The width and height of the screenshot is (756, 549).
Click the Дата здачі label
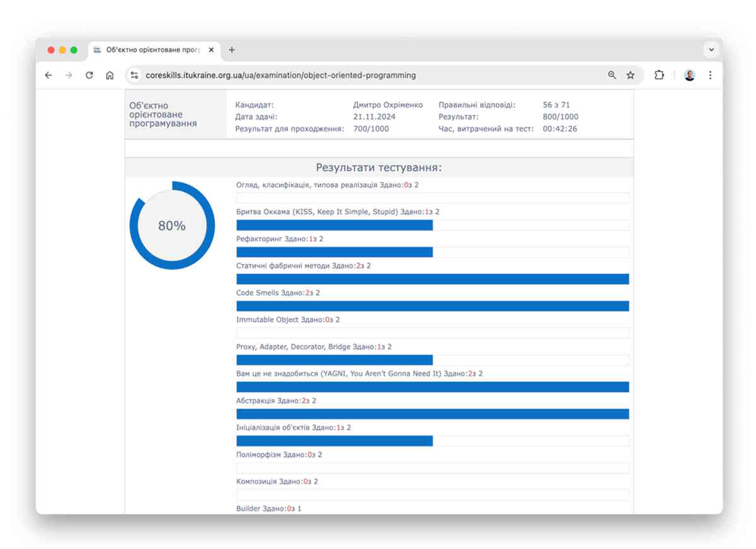(256, 116)
